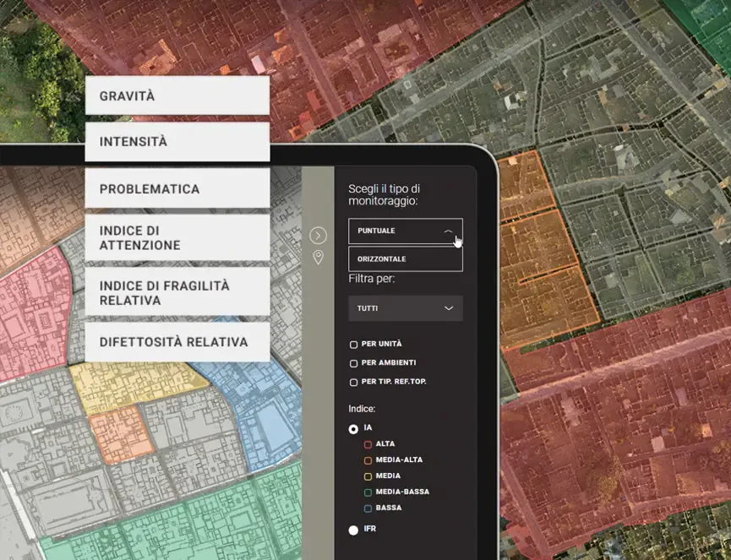This screenshot has height=560, width=731.
Task: Toggle the ALTA red legend box
Action: pyautogui.click(x=368, y=444)
